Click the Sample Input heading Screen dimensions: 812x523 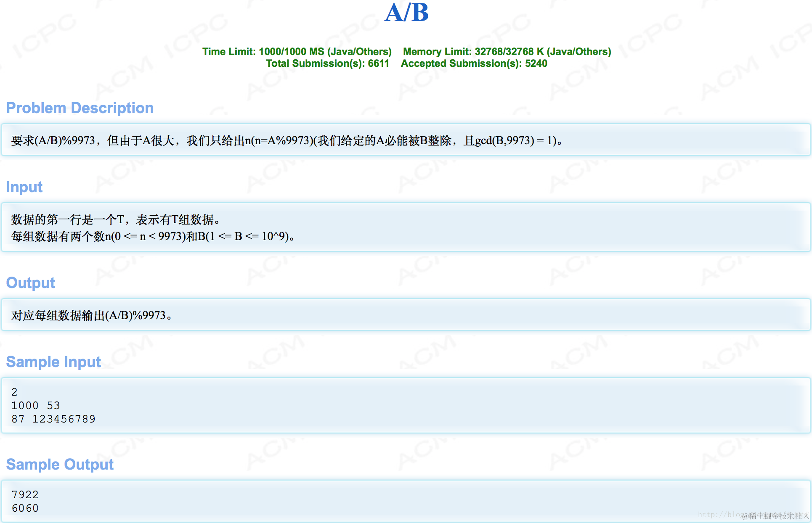tap(53, 362)
